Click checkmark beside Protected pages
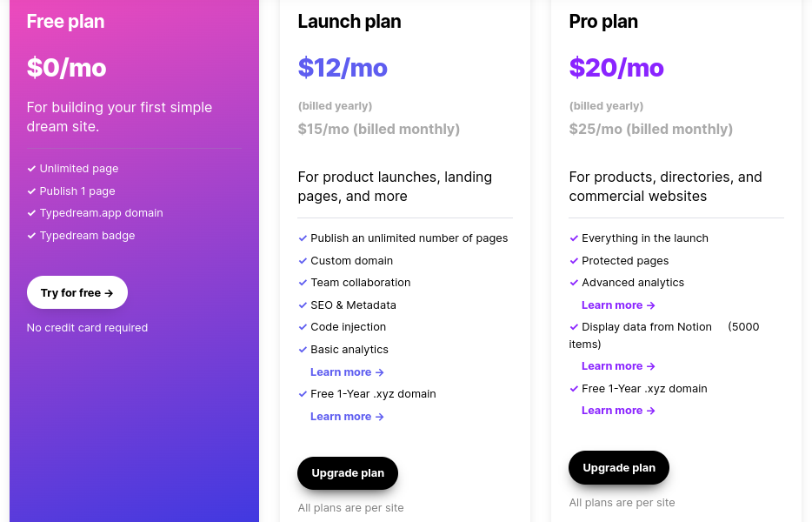Viewport: 812px width, 522px height. click(x=574, y=261)
